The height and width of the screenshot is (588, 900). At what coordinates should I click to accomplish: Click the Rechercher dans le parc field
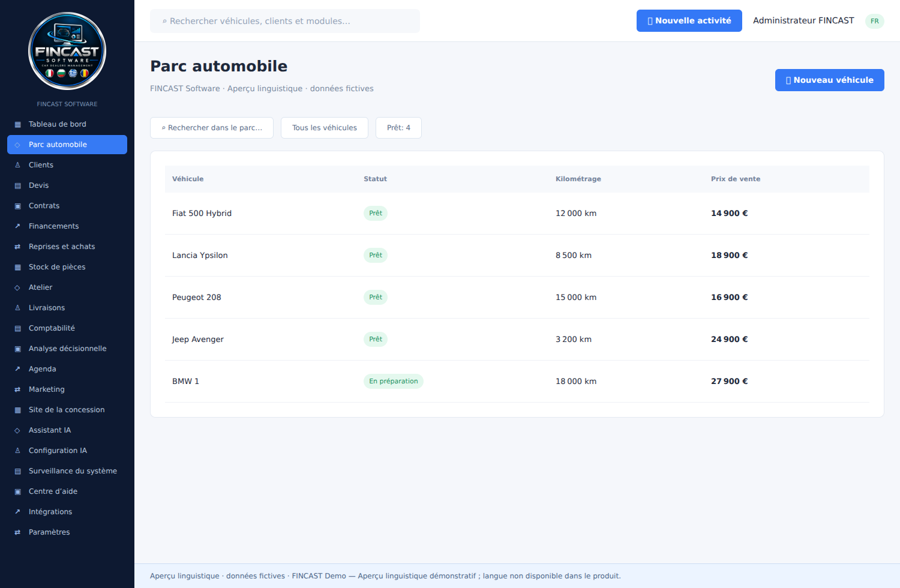pyautogui.click(x=212, y=128)
